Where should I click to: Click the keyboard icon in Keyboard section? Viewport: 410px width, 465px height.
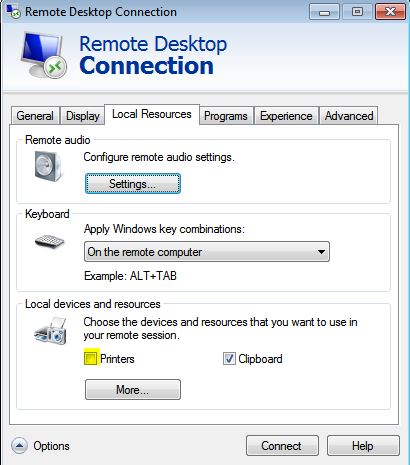49,241
